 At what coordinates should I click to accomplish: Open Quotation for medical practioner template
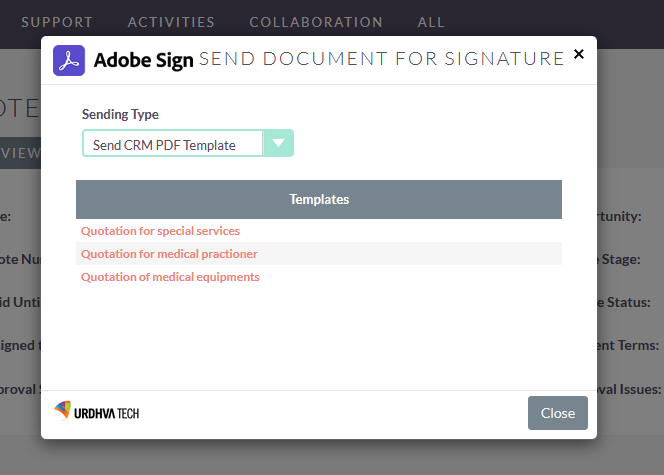click(169, 254)
